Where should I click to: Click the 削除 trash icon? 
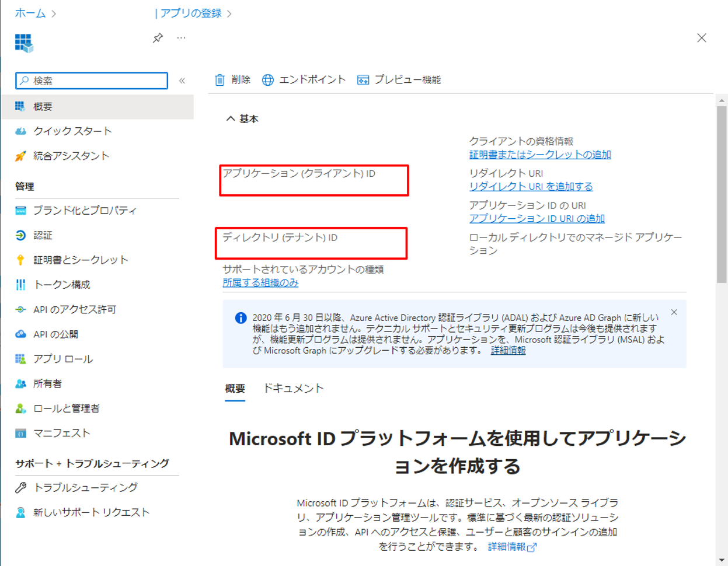click(220, 80)
